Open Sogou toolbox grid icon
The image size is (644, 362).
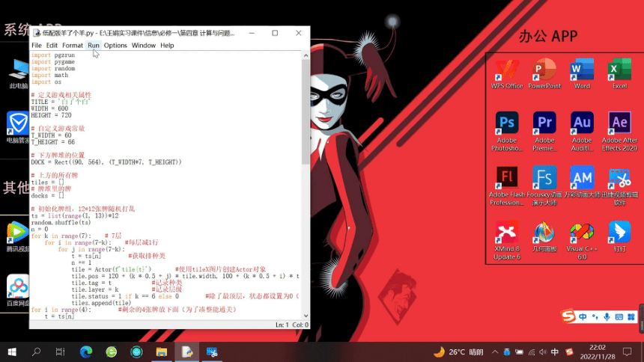coord(631,317)
